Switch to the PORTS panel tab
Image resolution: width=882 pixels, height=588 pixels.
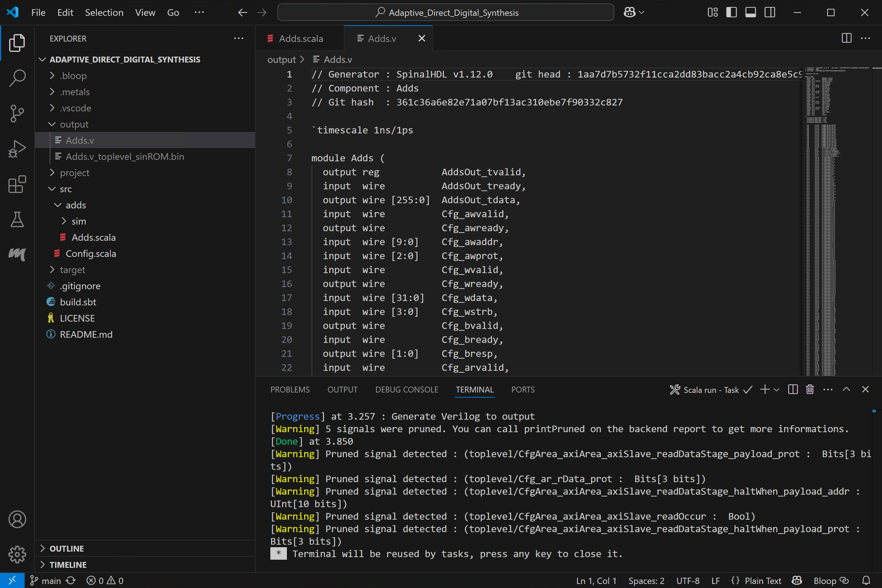pos(523,390)
